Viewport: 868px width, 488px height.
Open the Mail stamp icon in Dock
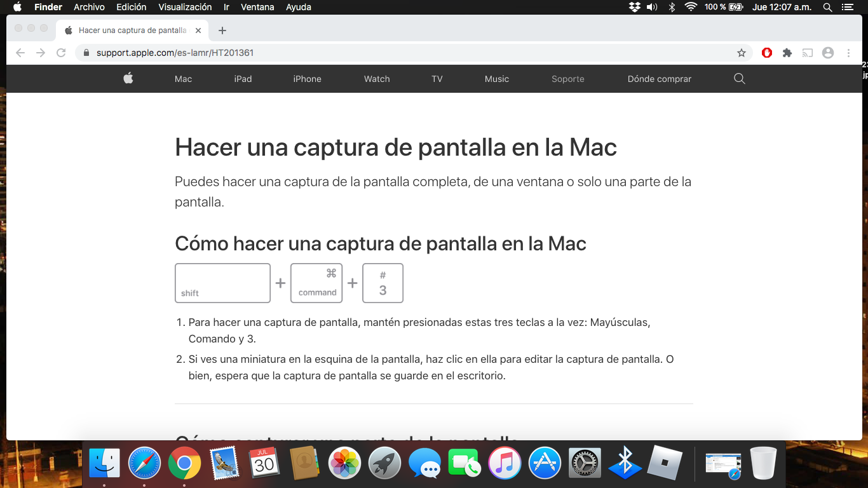[224, 463]
